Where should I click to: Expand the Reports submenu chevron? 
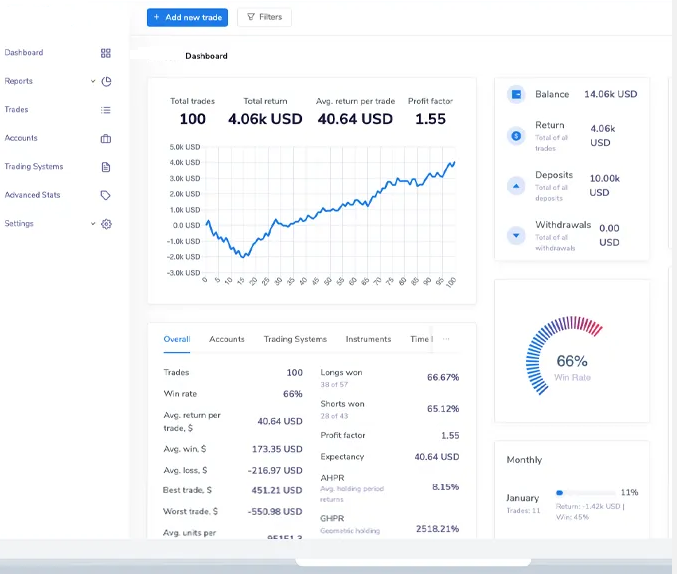93,81
